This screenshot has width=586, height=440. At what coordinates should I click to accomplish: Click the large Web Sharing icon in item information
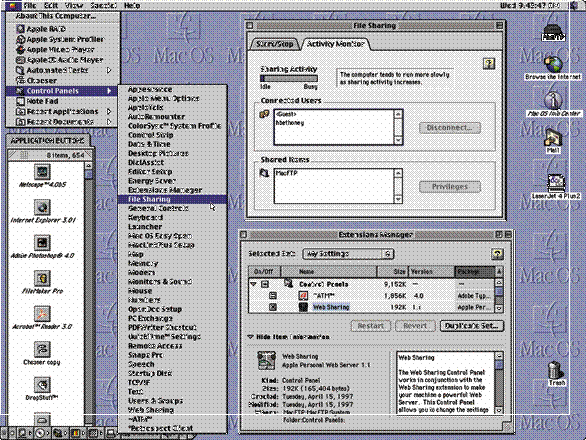[x=266, y=361]
